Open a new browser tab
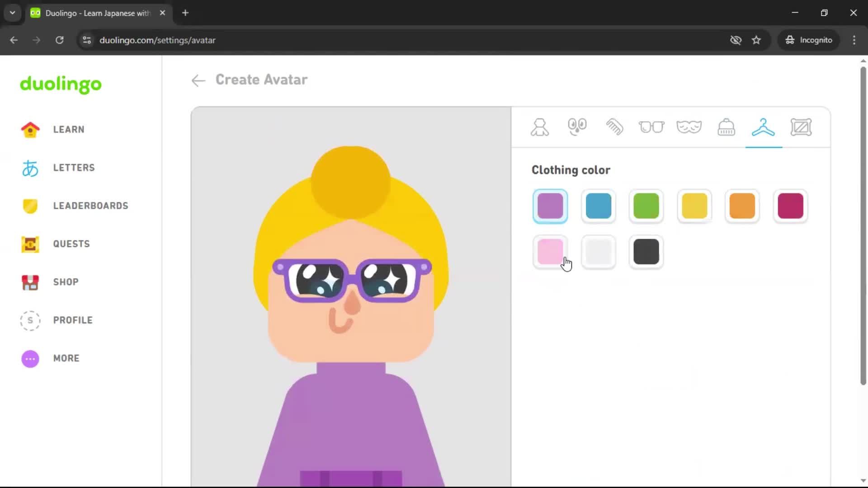868x488 pixels. (185, 13)
